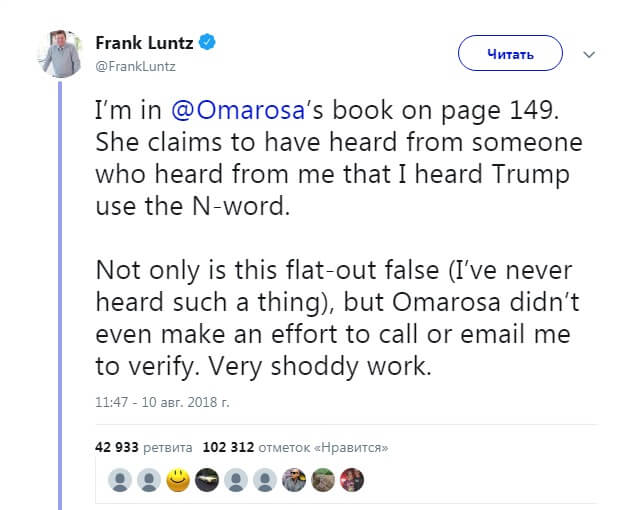The width and height of the screenshot is (627, 510).
Task: Click the blue verified badge
Action: pyautogui.click(x=207, y=42)
